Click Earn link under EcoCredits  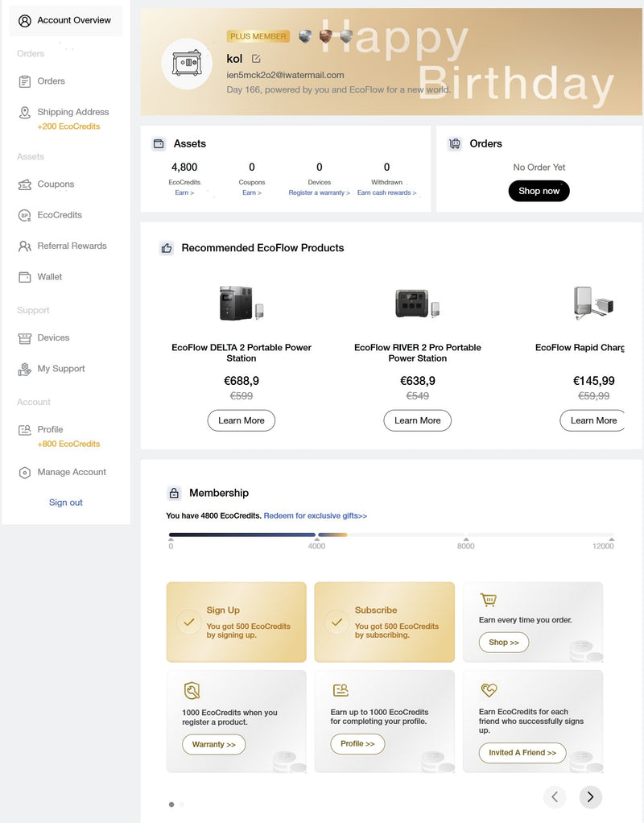coord(184,192)
